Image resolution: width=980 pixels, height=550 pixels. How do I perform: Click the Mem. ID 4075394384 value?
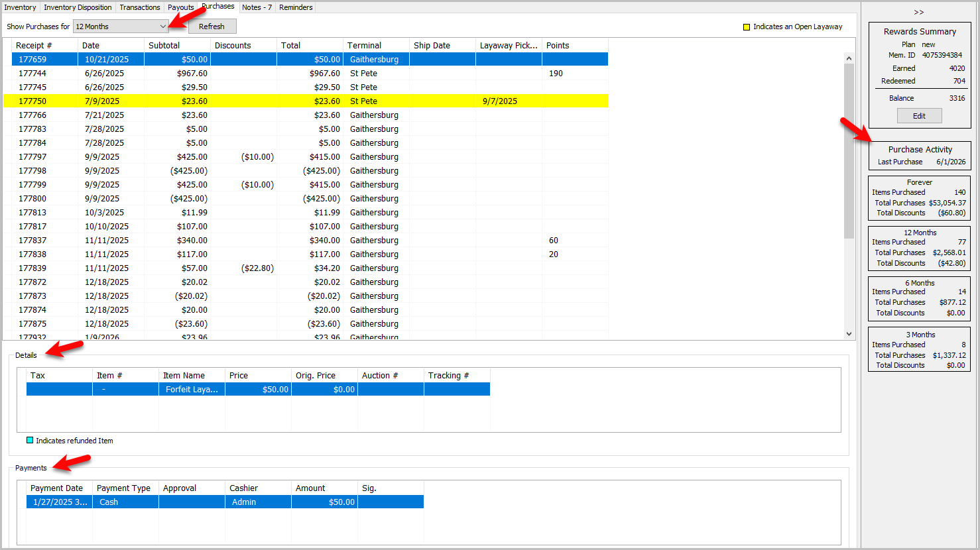[942, 55]
